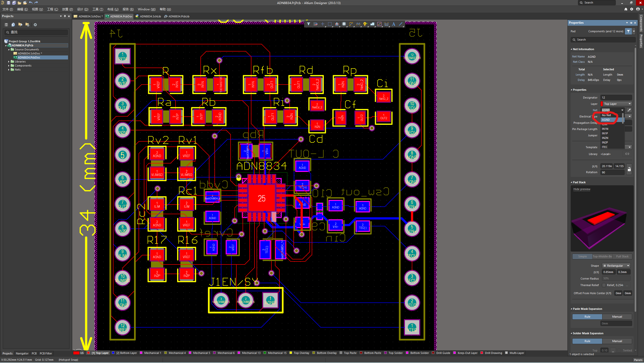Select Full Stack pad stack mode
The height and width of the screenshot is (363, 644).
622,256
